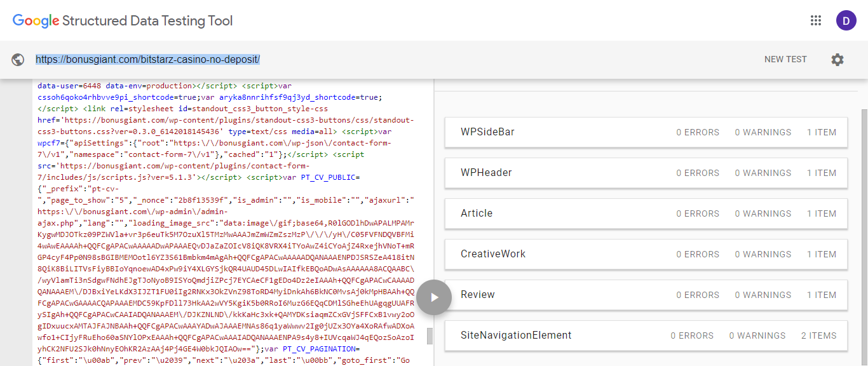868x366 pixels.
Task: Expand the Article result row
Action: [x=646, y=213]
